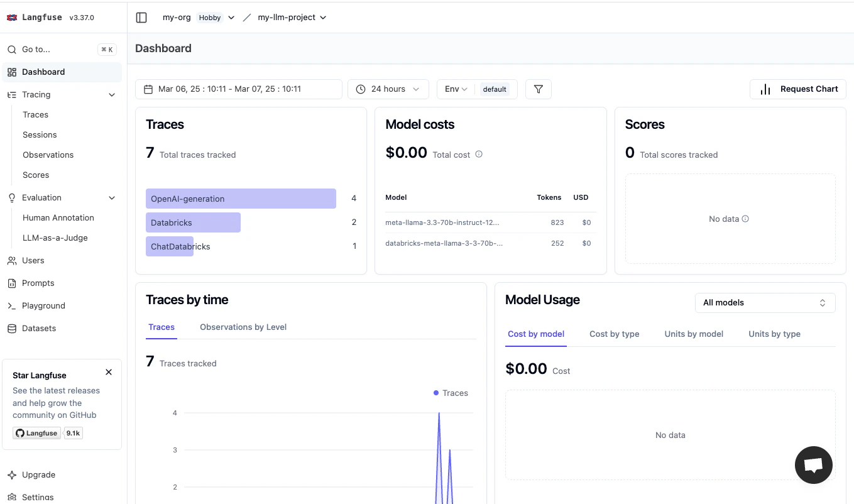
Task: Click the Langfuse GitHub star button
Action: [x=37, y=433]
